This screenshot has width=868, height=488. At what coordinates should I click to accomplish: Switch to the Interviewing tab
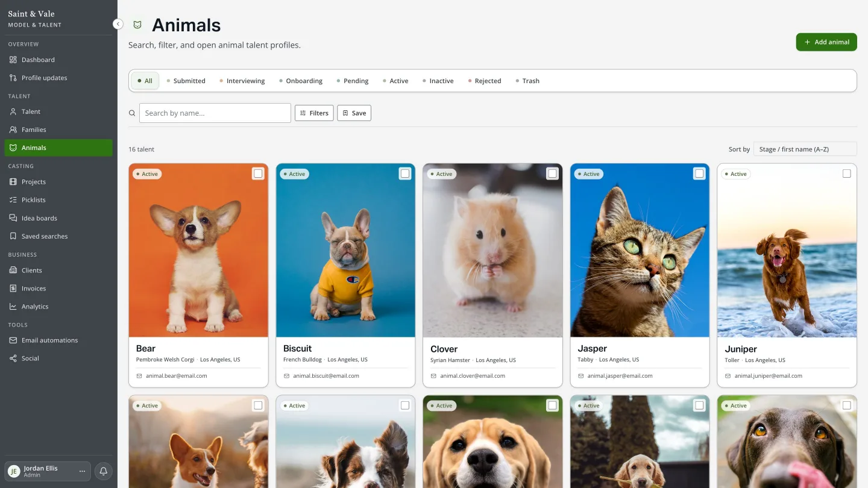(x=242, y=81)
